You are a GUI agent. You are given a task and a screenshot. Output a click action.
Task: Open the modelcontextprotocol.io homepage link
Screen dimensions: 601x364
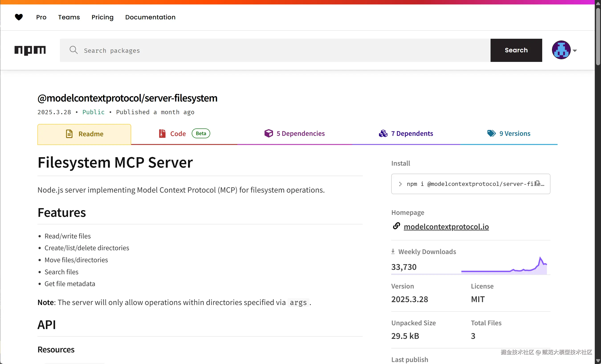pyautogui.click(x=446, y=227)
